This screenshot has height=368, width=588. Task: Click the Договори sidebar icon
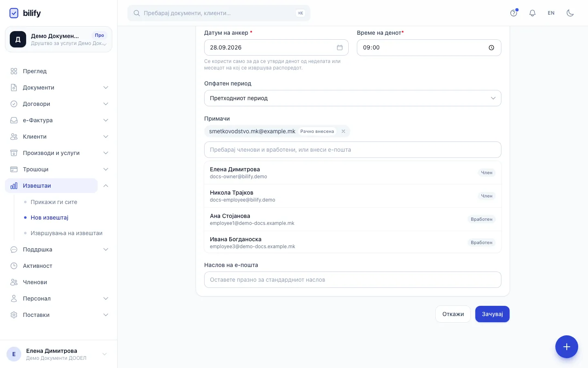point(14,104)
